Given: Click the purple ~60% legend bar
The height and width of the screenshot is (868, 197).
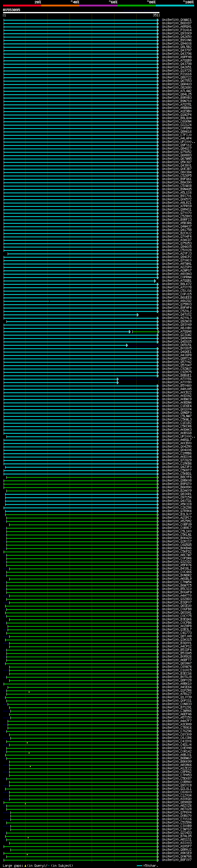Looking at the screenshot, I should (99, 6).
